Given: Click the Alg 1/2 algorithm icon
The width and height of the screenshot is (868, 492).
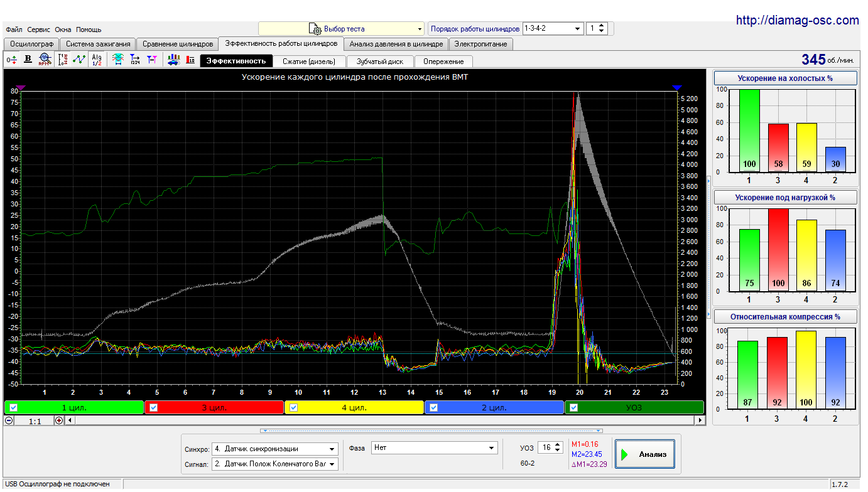Looking at the screenshot, I should (x=96, y=60).
